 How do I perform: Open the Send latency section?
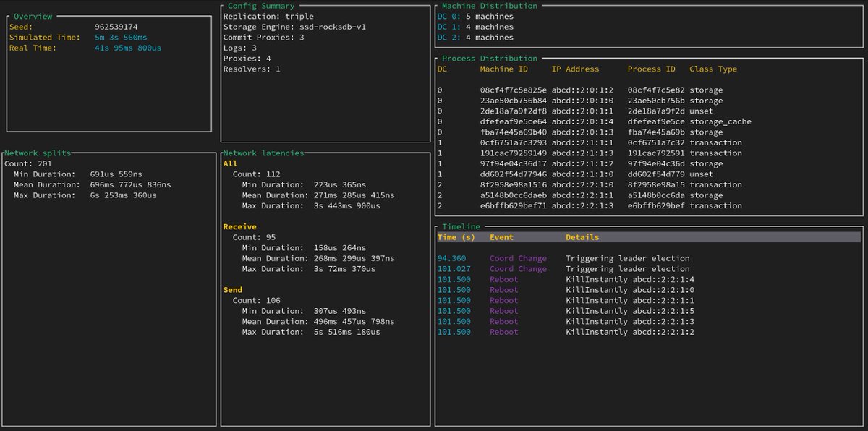point(232,289)
